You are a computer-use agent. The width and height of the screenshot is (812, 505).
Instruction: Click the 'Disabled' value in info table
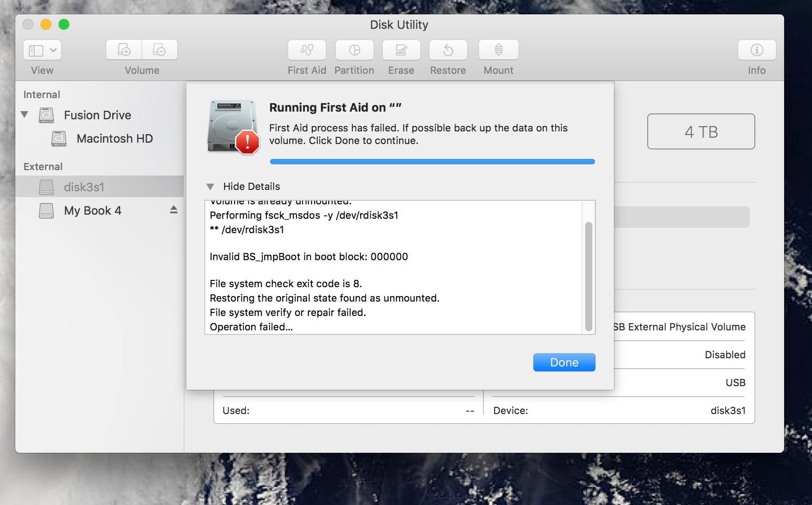pos(725,355)
